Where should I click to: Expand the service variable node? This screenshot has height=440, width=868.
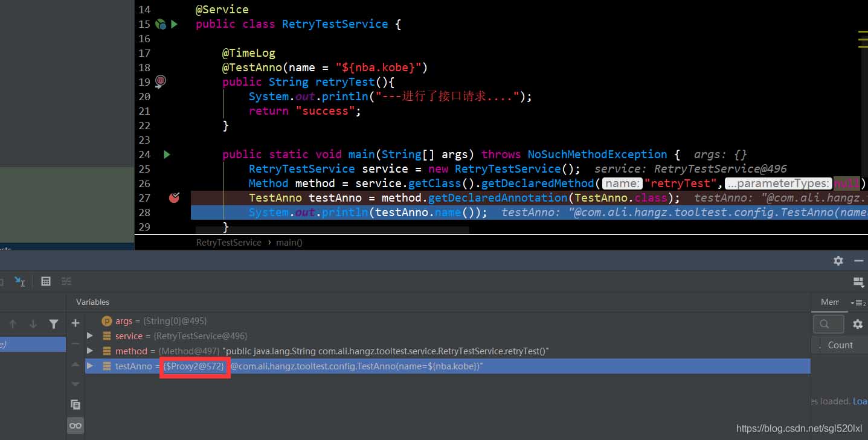90,336
